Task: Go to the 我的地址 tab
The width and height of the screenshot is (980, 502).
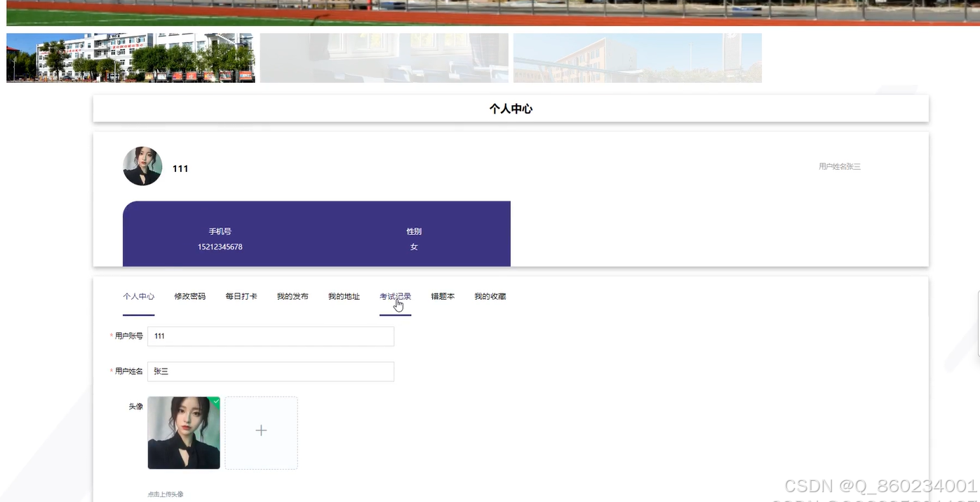Action: tap(344, 296)
